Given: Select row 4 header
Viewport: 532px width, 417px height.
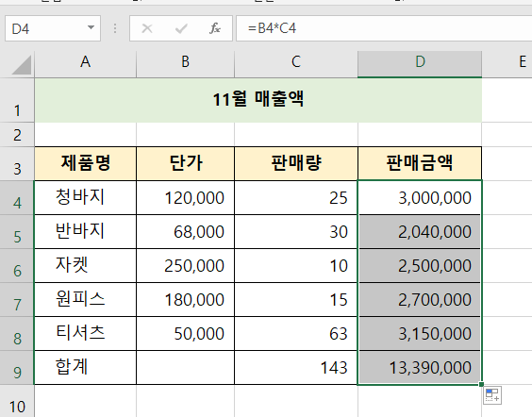Looking at the screenshot, I should tap(17, 197).
